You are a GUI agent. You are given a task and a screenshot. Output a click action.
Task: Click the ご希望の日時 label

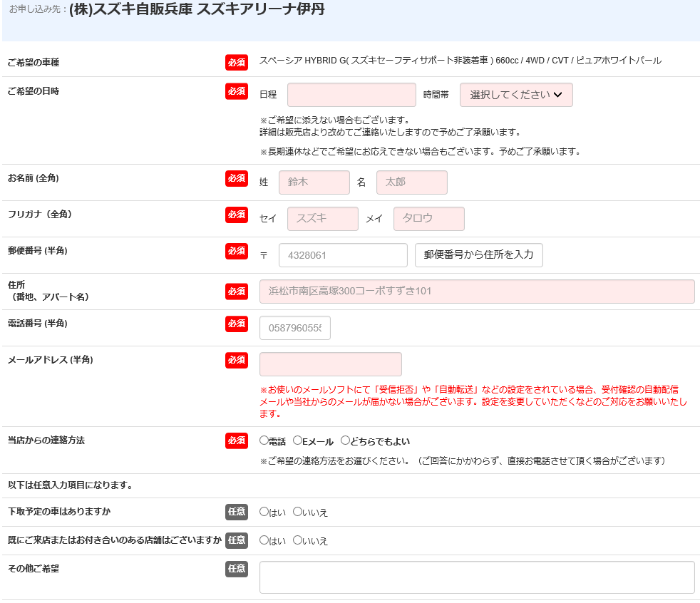34,91
